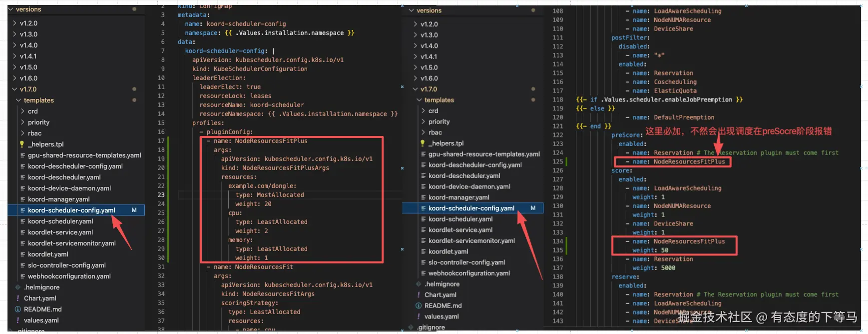The height and width of the screenshot is (334, 868).
Task: Open .helmignore in left explorer
Action: 42,287
